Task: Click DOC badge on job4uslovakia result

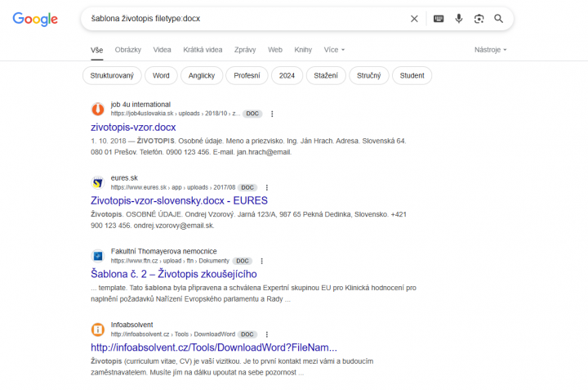Action: [x=252, y=114]
